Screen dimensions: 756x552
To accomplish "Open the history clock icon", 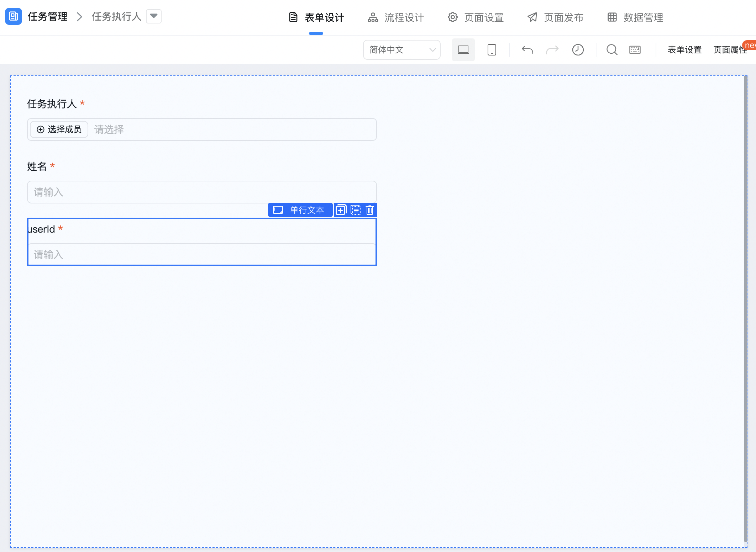I will point(578,50).
